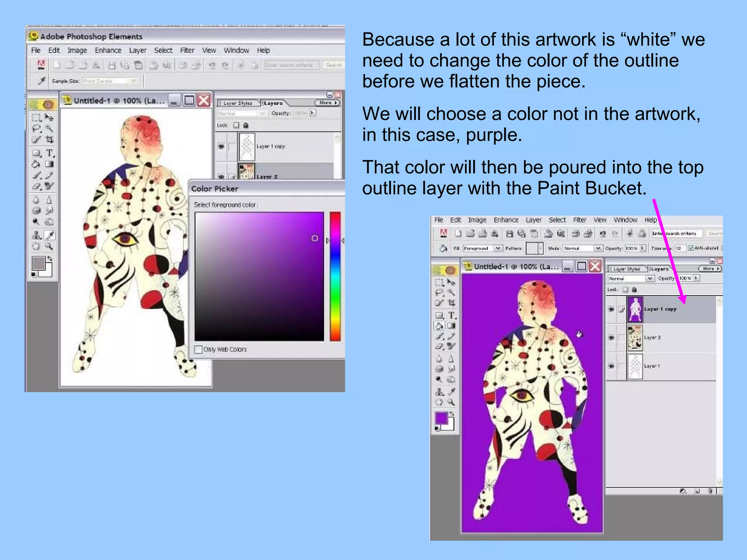
Task: Open the Select menu in purple-canvas screenshot
Action: 557,220
